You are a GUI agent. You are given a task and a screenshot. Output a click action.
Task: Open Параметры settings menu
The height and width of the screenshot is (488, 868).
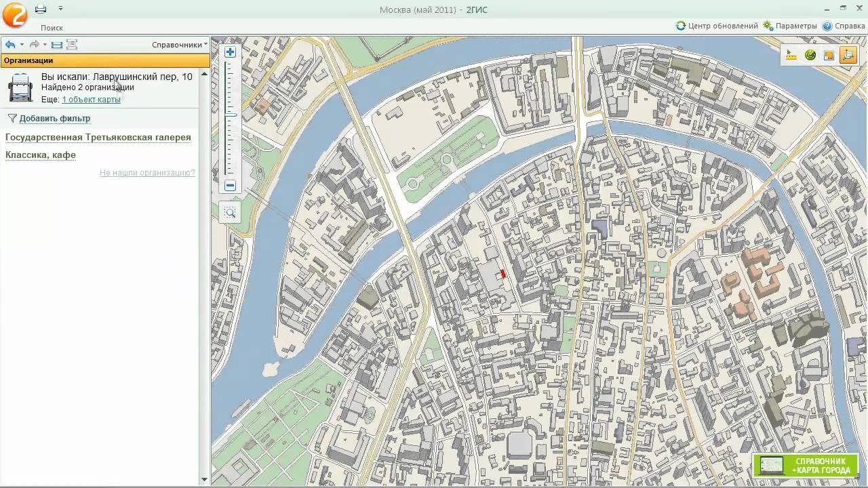pos(790,26)
